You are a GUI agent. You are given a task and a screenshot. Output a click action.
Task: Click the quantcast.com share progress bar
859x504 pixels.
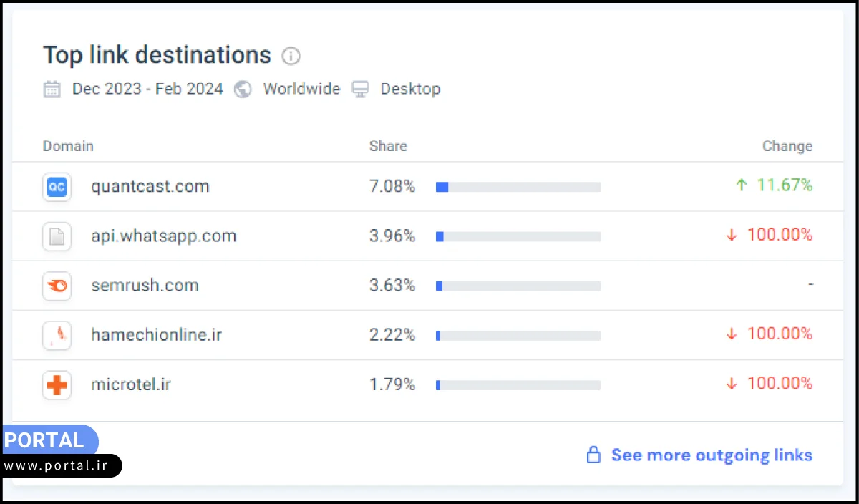point(518,187)
